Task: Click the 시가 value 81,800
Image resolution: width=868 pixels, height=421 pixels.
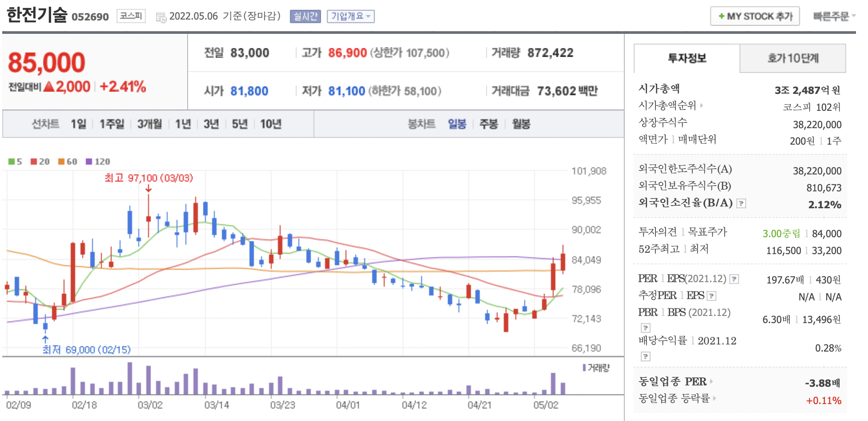Action: (x=249, y=91)
